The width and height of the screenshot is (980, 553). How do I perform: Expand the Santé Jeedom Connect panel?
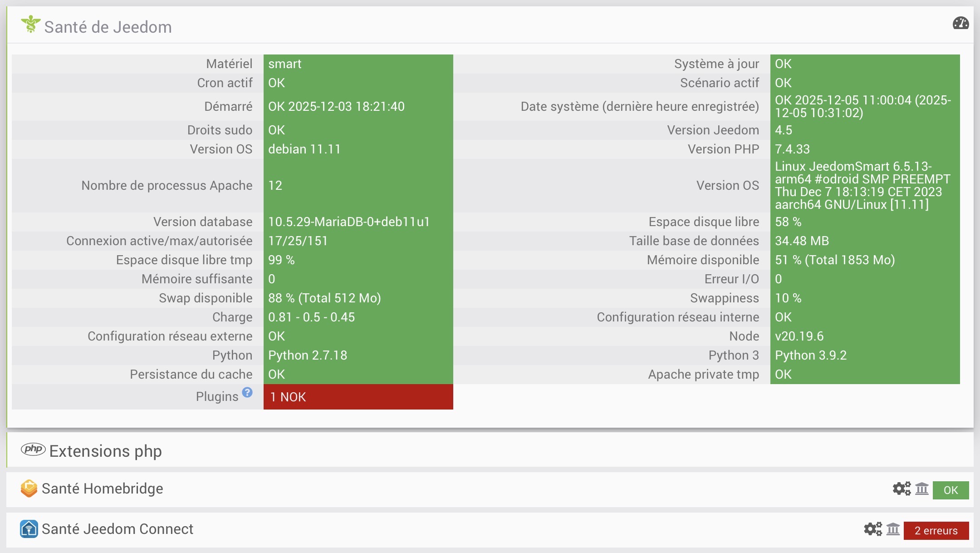(118, 529)
